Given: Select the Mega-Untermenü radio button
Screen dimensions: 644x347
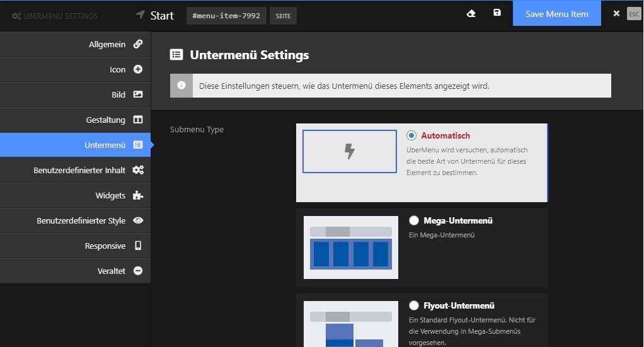Looking at the screenshot, I should pyautogui.click(x=414, y=220).
